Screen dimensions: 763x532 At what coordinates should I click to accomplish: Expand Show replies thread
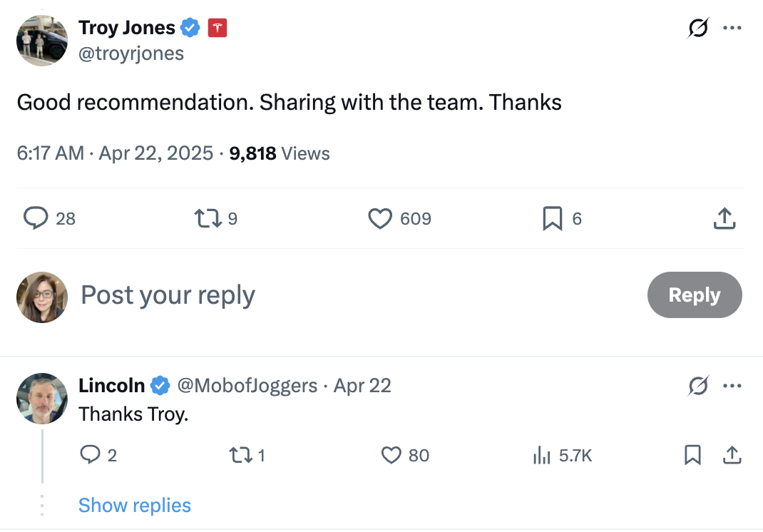pyautogui.click(x=135, y=506)
